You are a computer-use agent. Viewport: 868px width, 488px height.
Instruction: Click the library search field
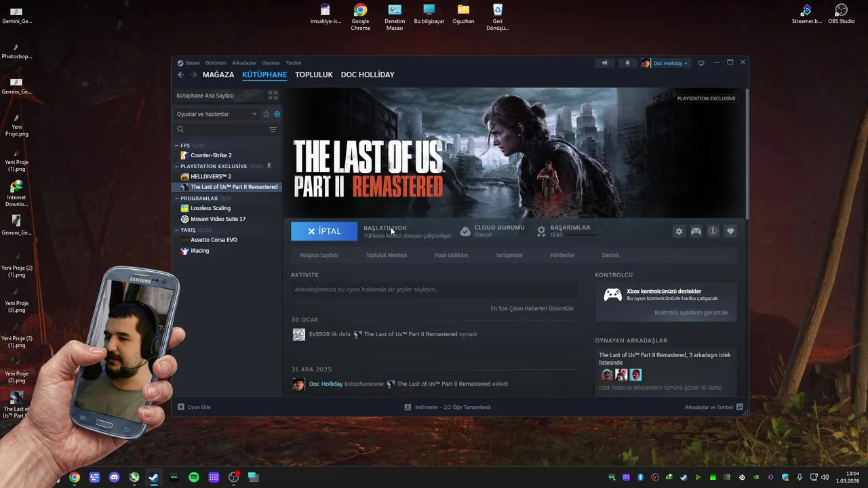pyautogui.click(x=226, y=129)
